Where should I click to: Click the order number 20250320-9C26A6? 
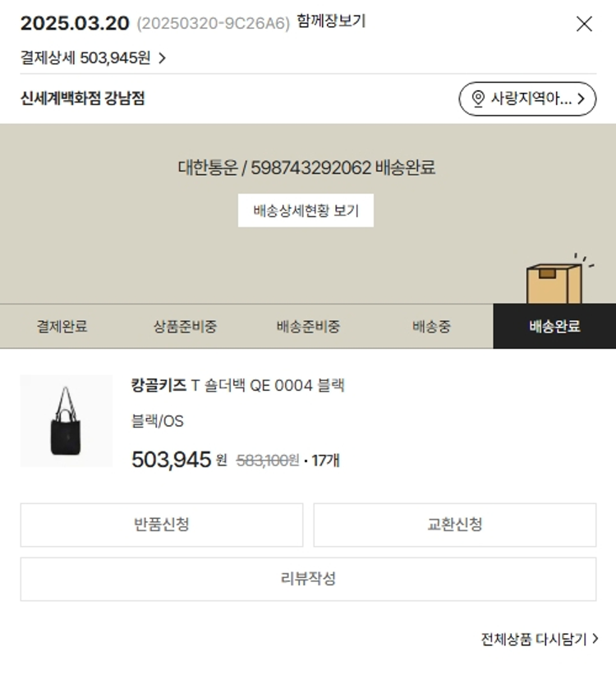point(213,24)
